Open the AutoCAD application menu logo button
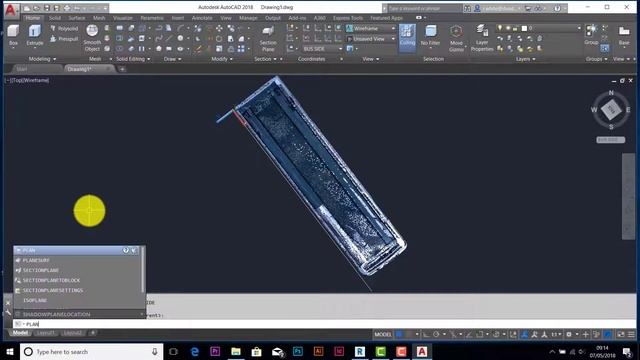This screenshot has width=640, height=360. click(x=10, y=10)
